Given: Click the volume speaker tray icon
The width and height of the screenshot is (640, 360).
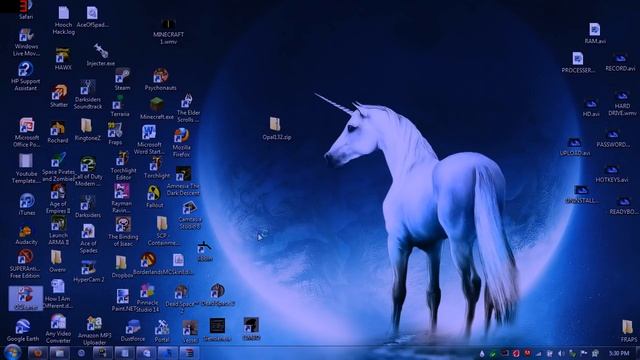Looking at the screenshot, I should [561, 353].
